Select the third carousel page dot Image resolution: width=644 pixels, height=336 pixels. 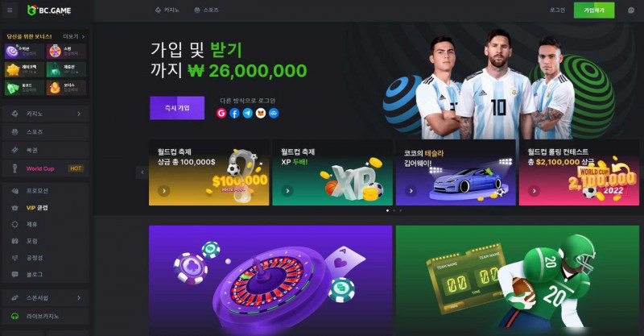click(x=401, y=210)
